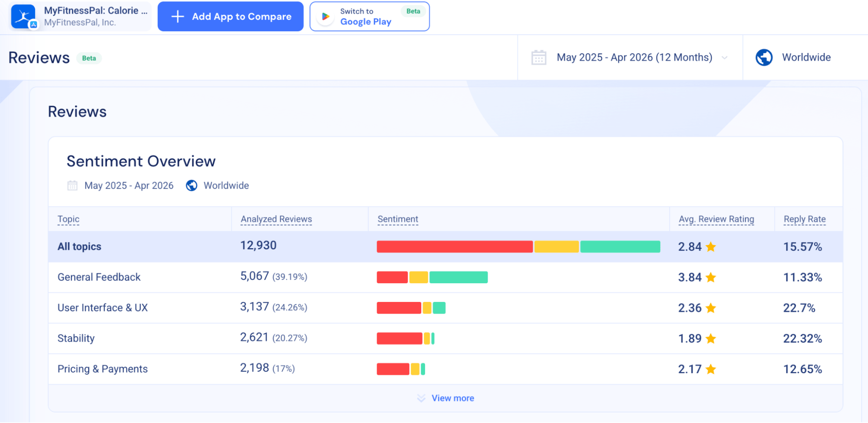Click the star icon next to 3.84
This screenshot has width=868, height=423.
click(x=711, y=277)
